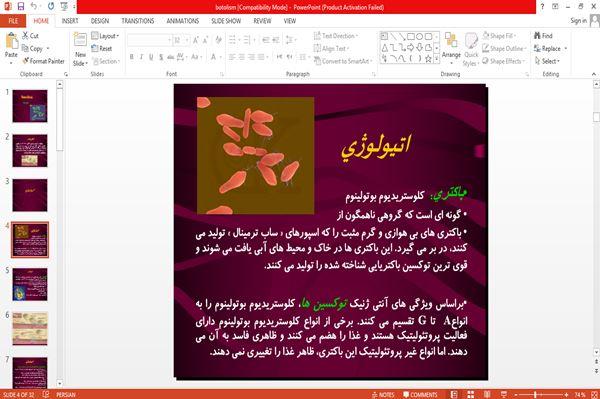The image size is (600, 399).
Task: Activate the Format Painter brush
Action: pyautogui.click(x=43, y=61)
